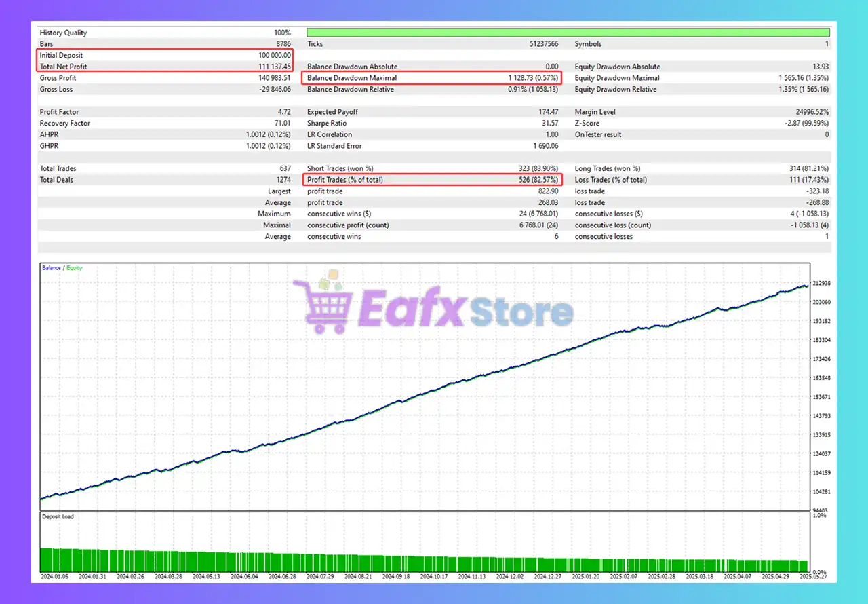Select the Initial Deposit value 100 000.00
The height and width of the screenshot is (604, 868).
[271, 55]
